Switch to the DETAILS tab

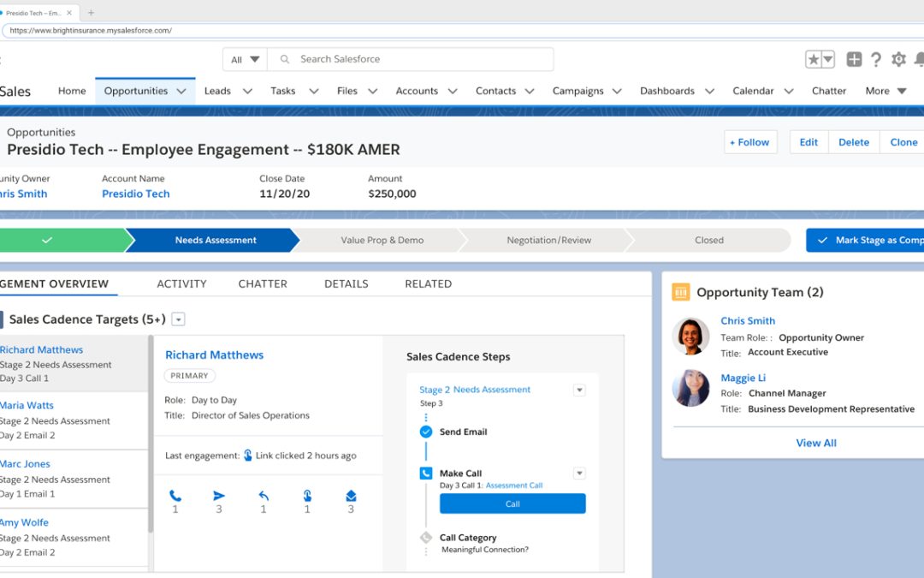(x=346, y=283)
